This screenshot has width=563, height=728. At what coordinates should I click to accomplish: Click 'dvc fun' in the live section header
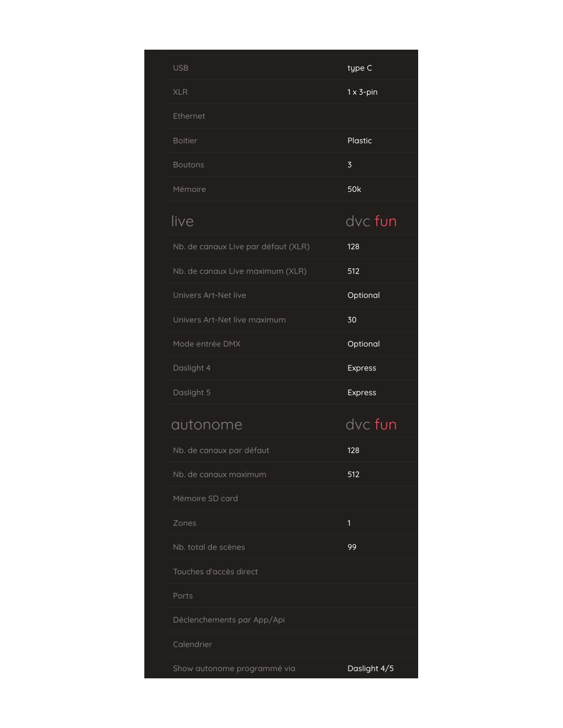click(371, 221)
